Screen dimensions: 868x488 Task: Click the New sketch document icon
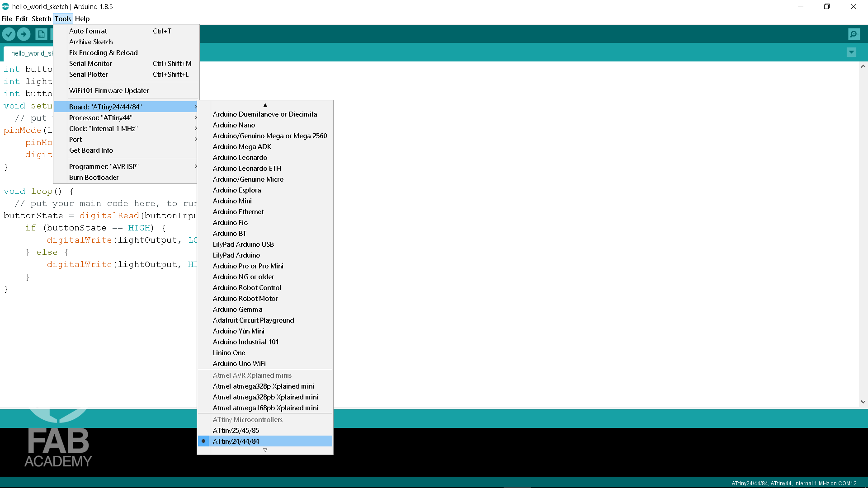point(41,34)
